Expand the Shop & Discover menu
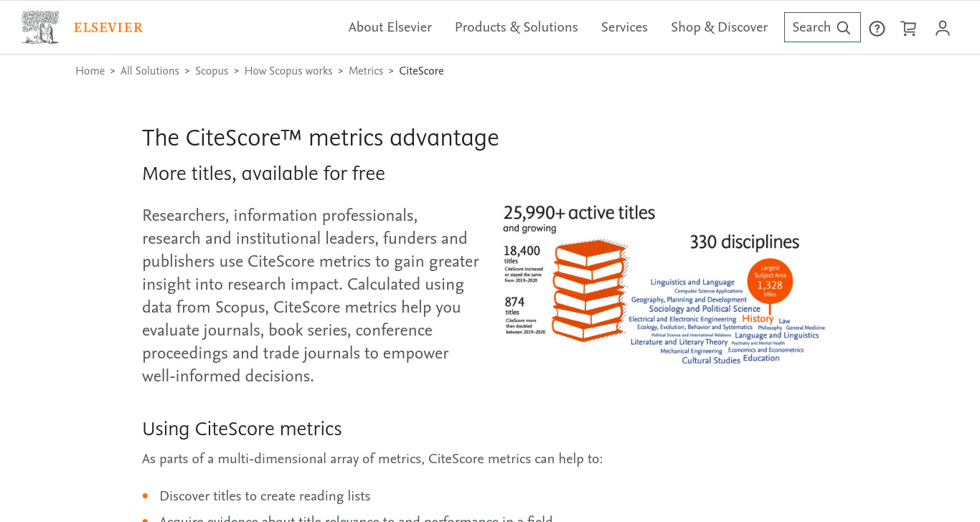Viewport: 980px width, 522px height. click(719, 27)
